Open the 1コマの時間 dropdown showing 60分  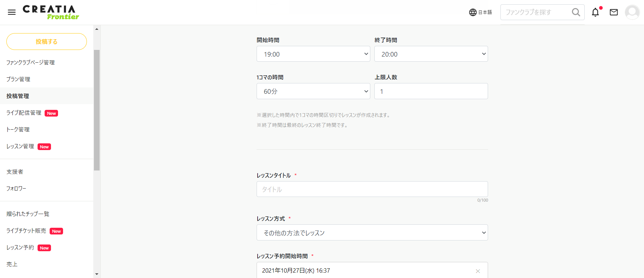click(313, 91)
